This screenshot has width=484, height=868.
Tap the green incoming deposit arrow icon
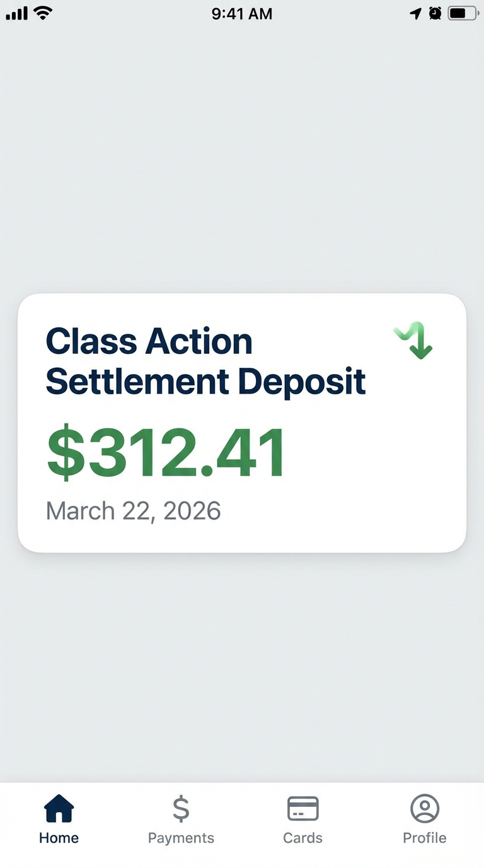tap(413, 342)
